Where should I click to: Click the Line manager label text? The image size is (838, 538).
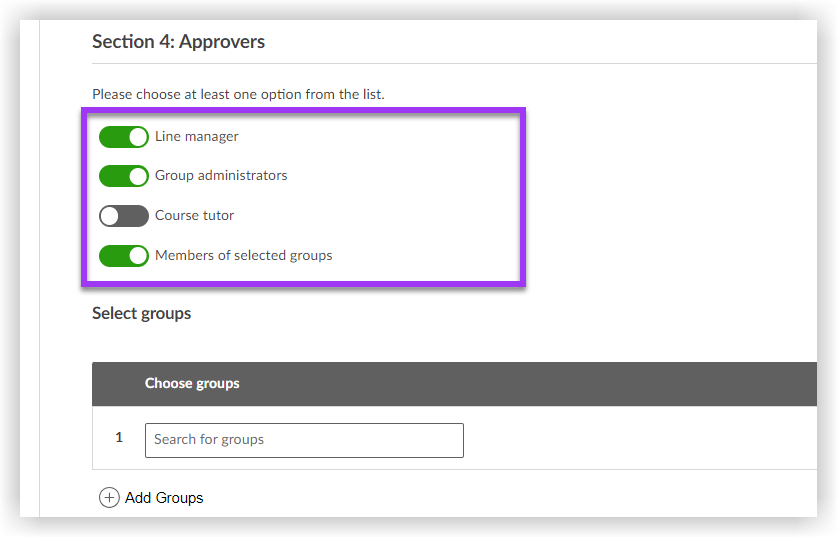[x=197, y=136]
